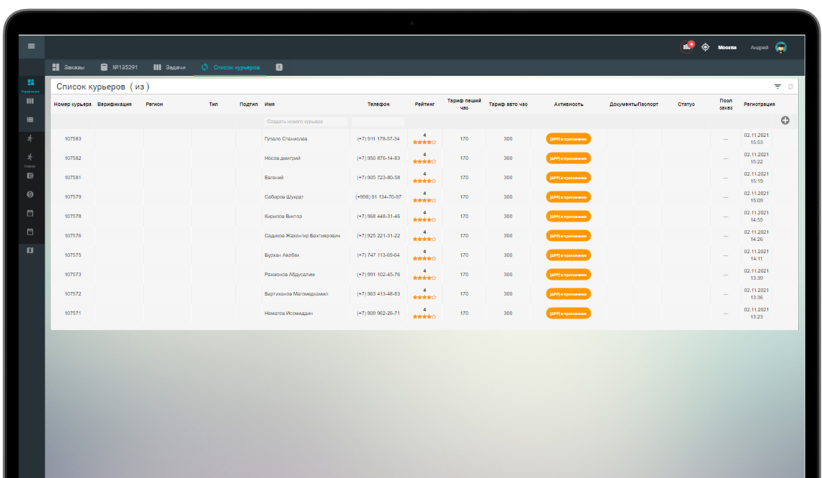Switch to the Задачи tab

(169, 67)
